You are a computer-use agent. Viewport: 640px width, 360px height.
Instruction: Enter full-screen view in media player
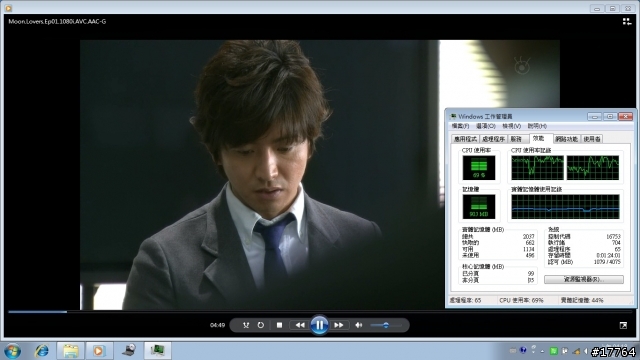623,325
